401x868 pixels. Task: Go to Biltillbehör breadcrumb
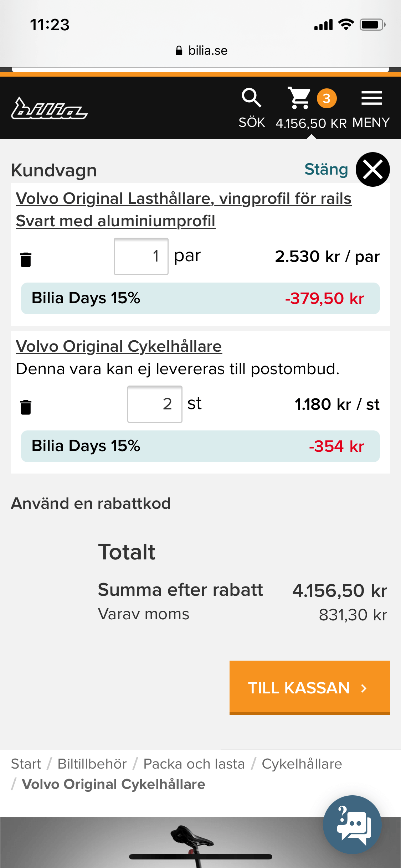pyautogui.click(x=92, y=764)
